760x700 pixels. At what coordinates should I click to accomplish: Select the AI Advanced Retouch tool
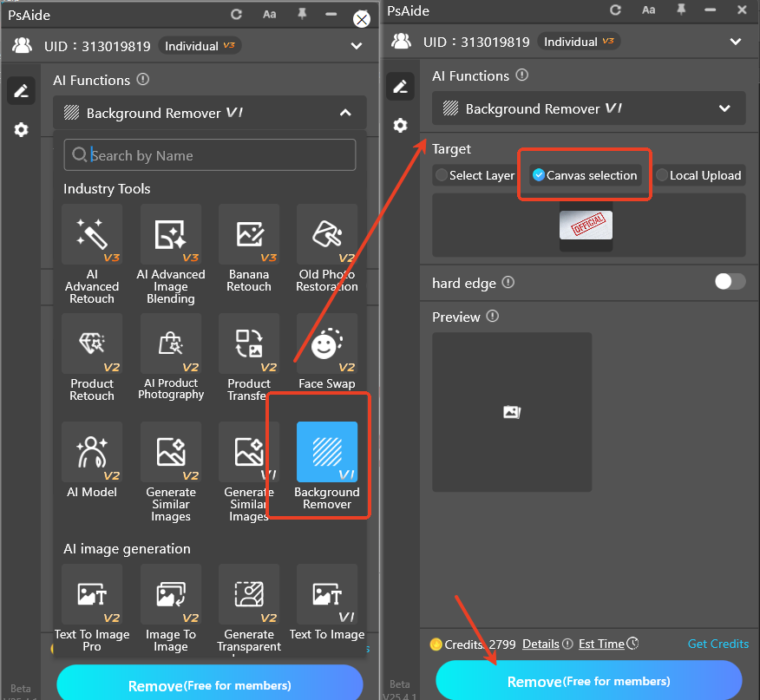pos(92,235)
